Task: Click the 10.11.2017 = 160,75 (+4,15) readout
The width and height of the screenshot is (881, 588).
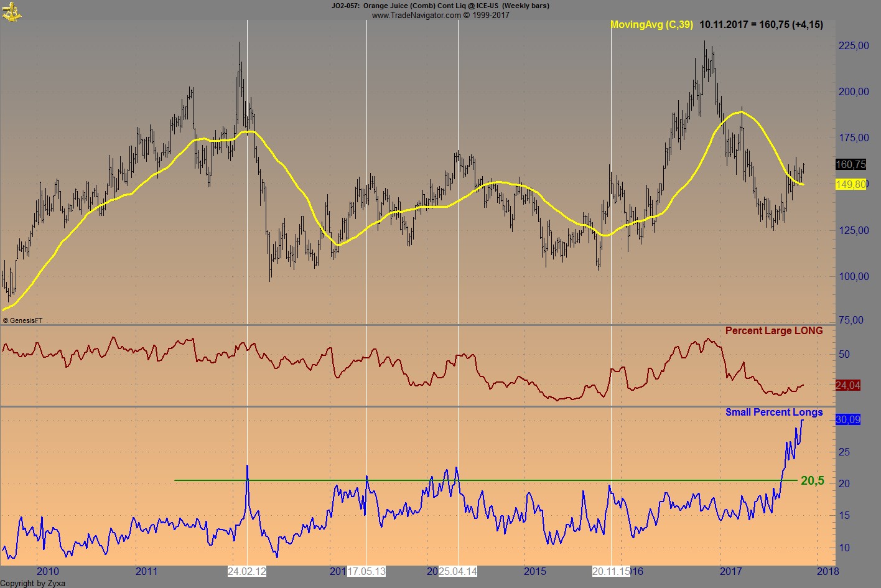Action: pos(762,25)
